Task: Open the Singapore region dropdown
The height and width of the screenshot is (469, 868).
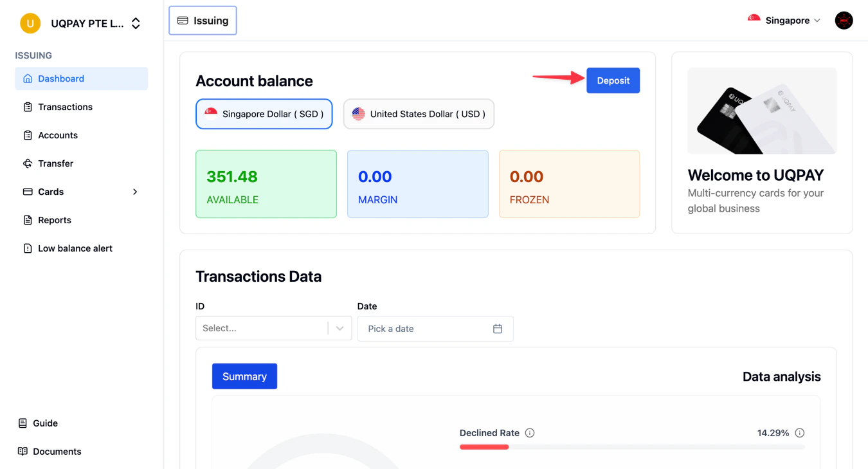Action: click(784, 20)
